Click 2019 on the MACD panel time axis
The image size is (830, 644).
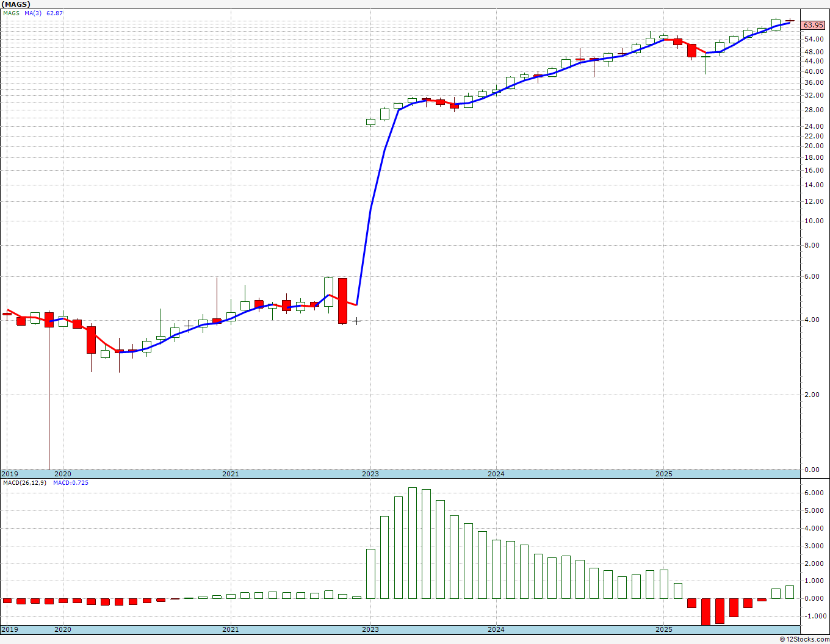[10, 629]
